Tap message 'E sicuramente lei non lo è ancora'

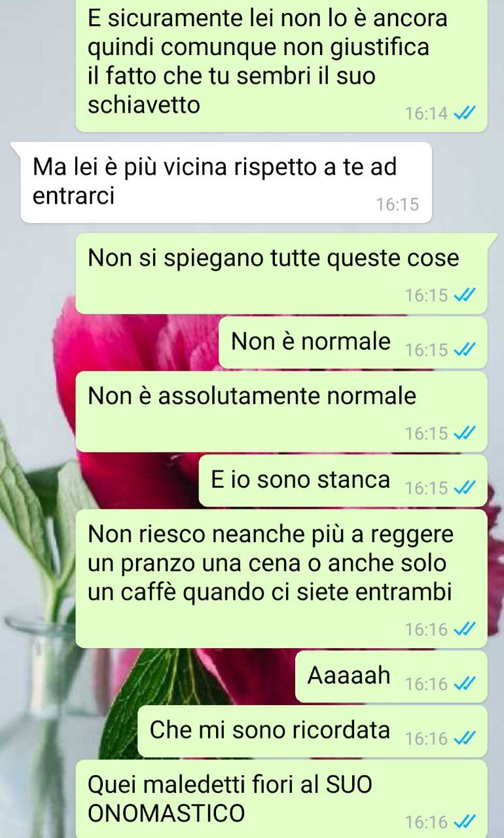tap(281, 65)
